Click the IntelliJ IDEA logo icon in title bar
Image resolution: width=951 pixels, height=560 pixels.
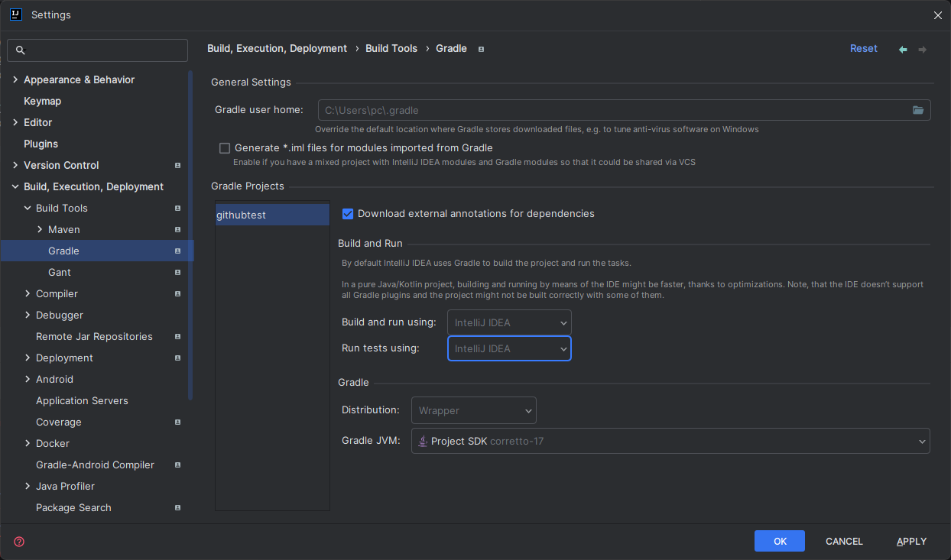tap(15, 15)
